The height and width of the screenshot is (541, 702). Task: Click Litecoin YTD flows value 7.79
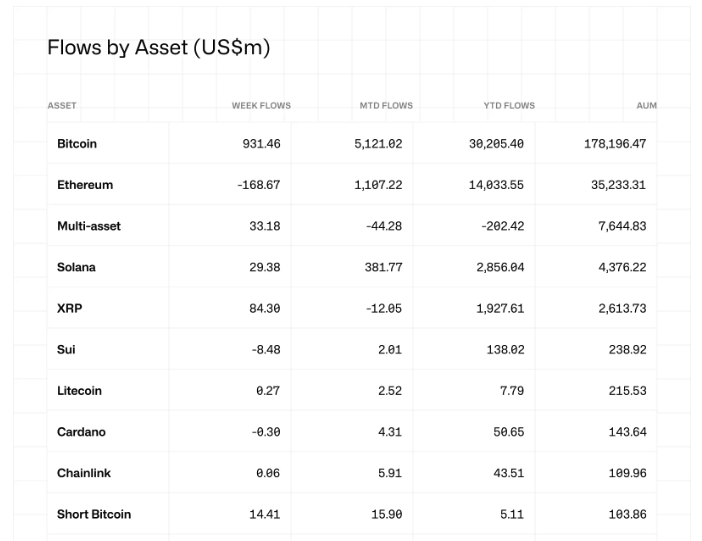coord(512,391)
